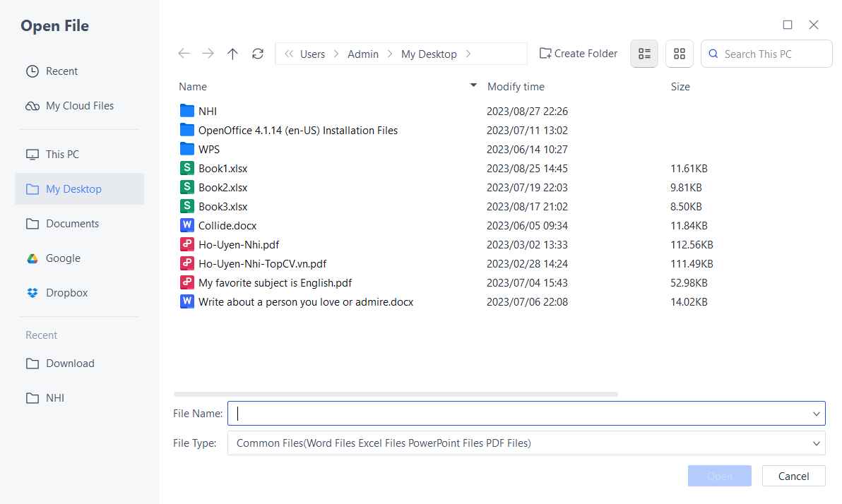Click the English subject PDF icon
Viewport: 842px width, 504px height.
[x=187, y=282]
